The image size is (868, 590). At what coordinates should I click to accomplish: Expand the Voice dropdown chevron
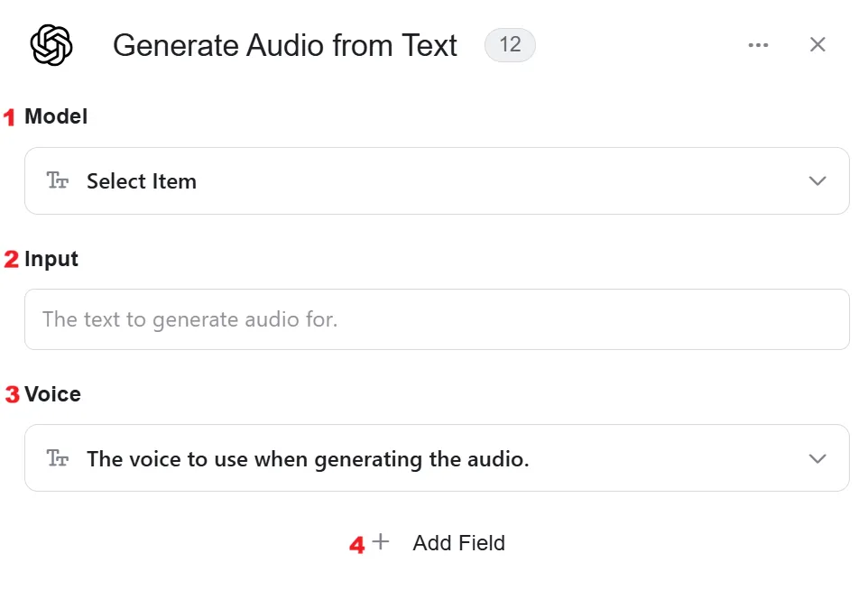pyautogui.click(x=817, y=458)
